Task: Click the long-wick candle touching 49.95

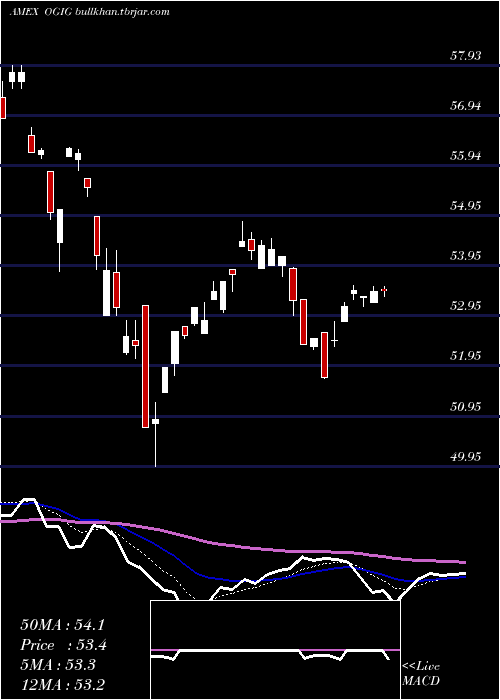Action: click(155, 434)
